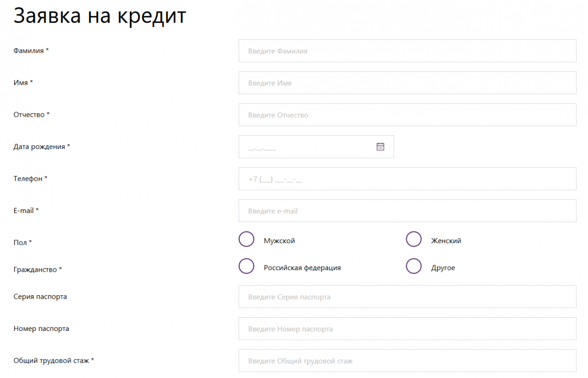Open the birth date calendar picker icon
The image size is (588, 378).
(x=380, y=147)
